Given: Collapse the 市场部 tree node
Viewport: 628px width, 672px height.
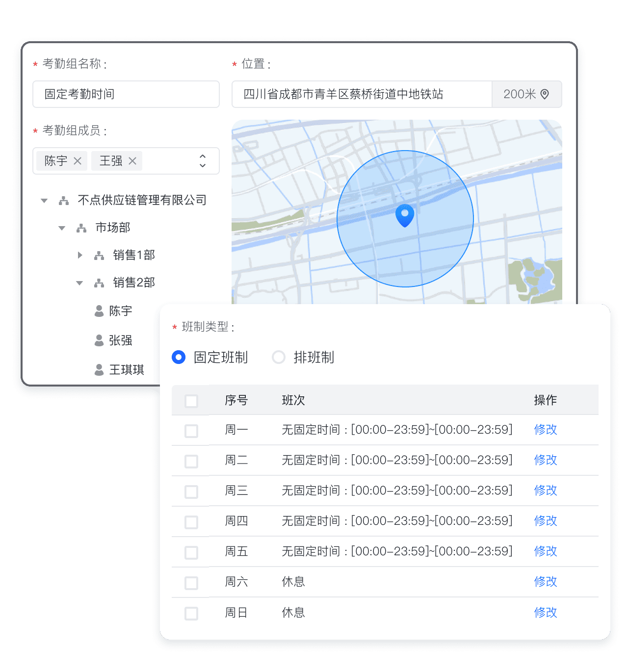Looking at the screenshot, I should pyautogui.click(x=62, y=228).
